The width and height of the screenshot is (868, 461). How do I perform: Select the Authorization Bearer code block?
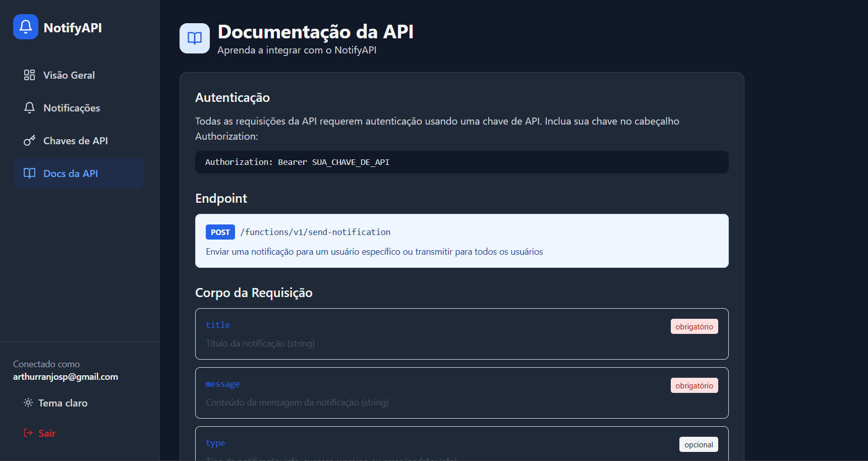point(461,162)
